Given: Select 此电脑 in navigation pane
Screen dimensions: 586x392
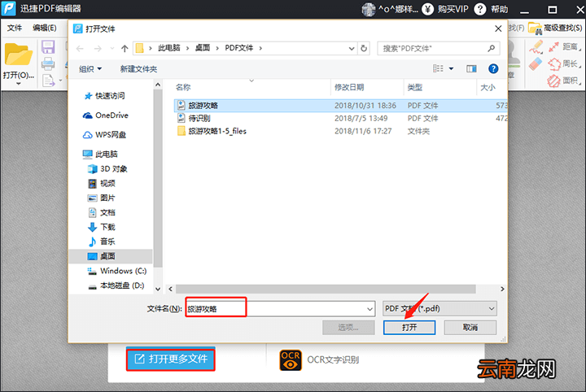Looking at the screenshot, I should [100, 155].
